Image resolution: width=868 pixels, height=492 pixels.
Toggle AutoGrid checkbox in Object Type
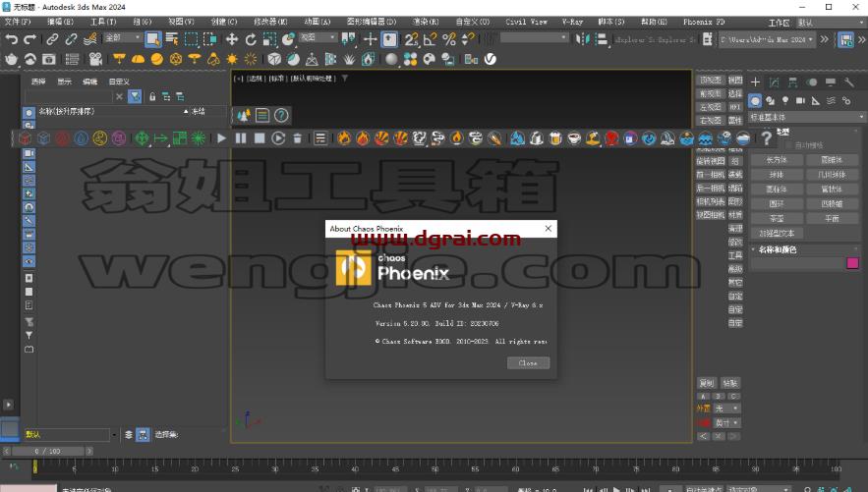click(x=788, y=144)
